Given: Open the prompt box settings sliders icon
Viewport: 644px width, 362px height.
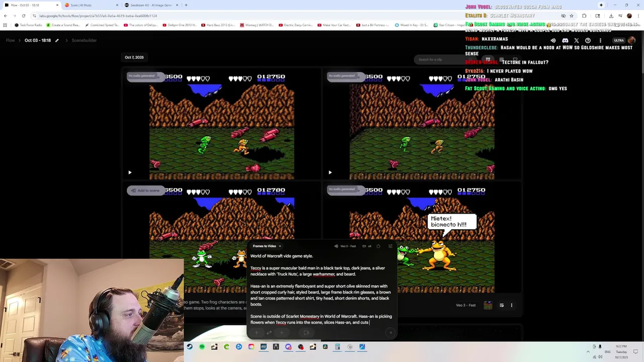Looking at the screenshot, I should (x=391, y=246).
